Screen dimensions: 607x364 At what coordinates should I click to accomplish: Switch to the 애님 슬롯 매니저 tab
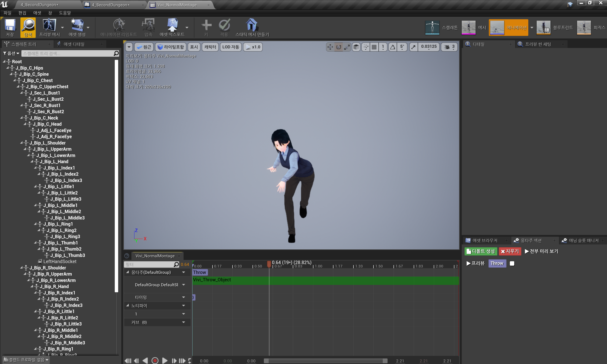tap(583, 240)
